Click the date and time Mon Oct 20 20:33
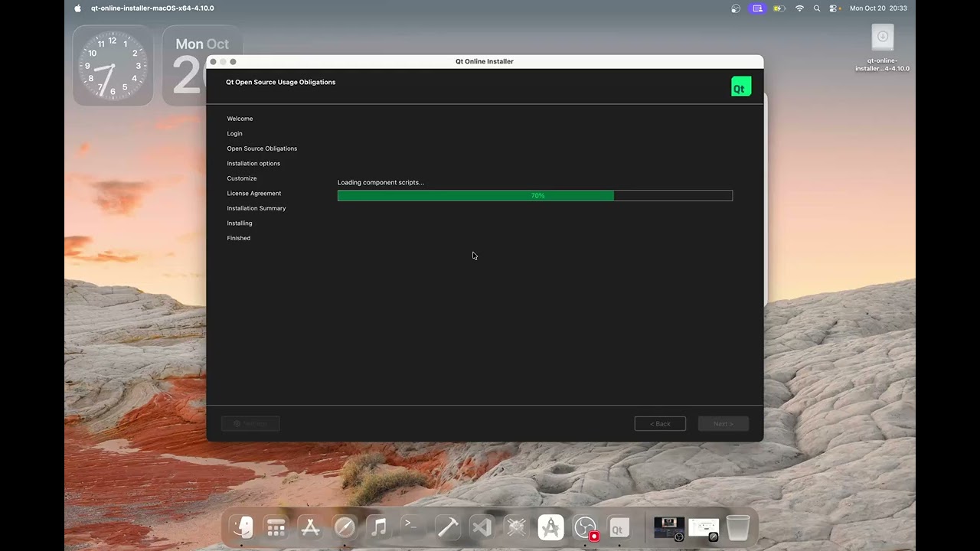The width and height of the screenshot is (980, 551). click(x=878, y=8)
